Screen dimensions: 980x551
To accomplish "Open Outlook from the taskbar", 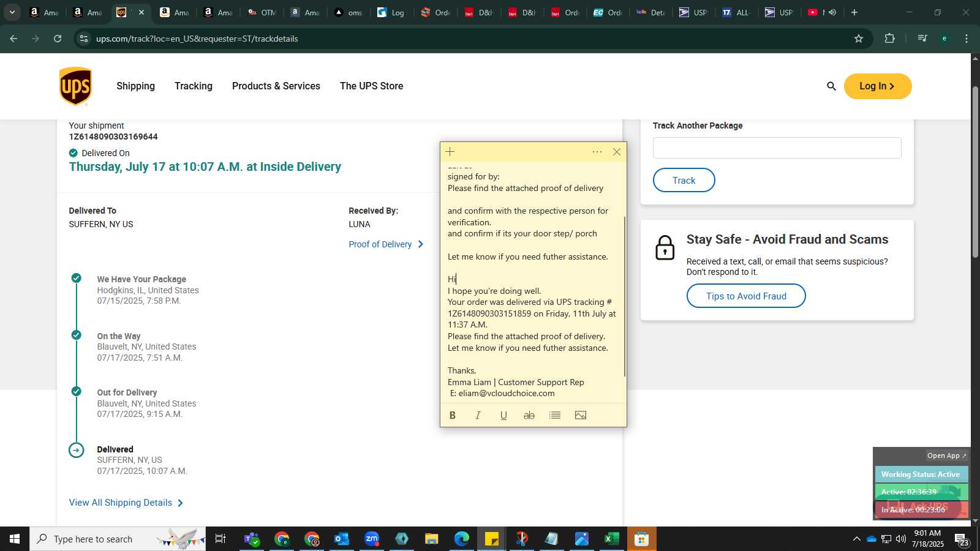I will 342,539.
